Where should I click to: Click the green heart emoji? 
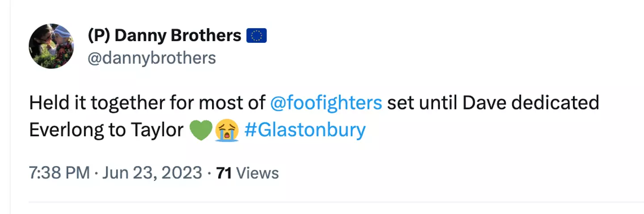click(x=200, y=130)
